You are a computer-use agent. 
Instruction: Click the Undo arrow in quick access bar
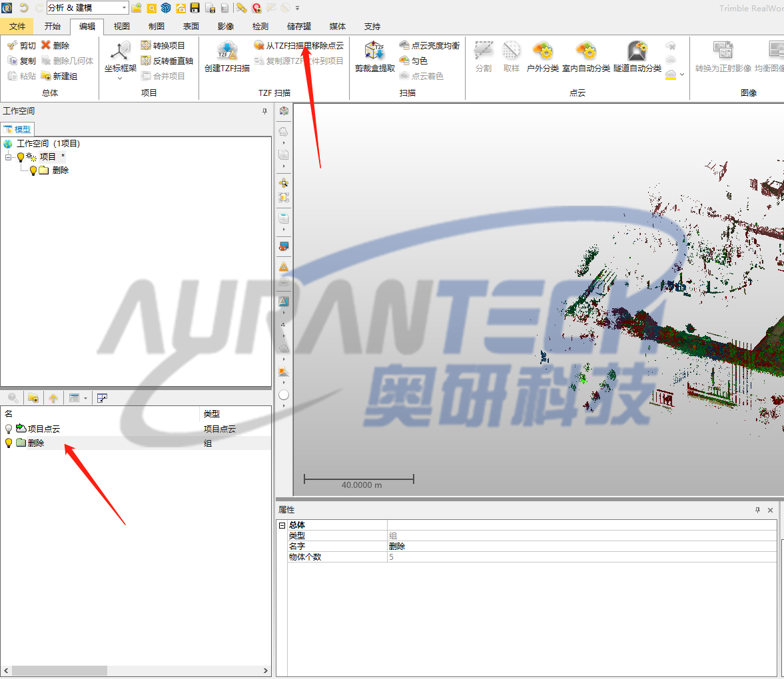click(23, 8)
